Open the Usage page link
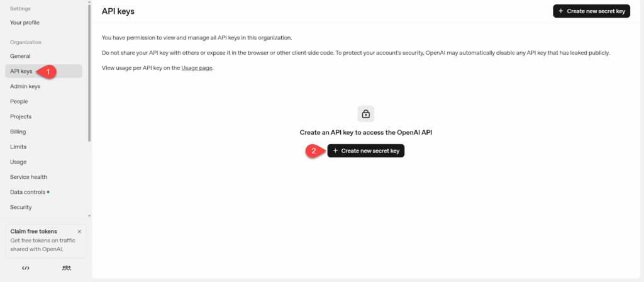Screen dimensions: 644x282 [x=197, y=67]
